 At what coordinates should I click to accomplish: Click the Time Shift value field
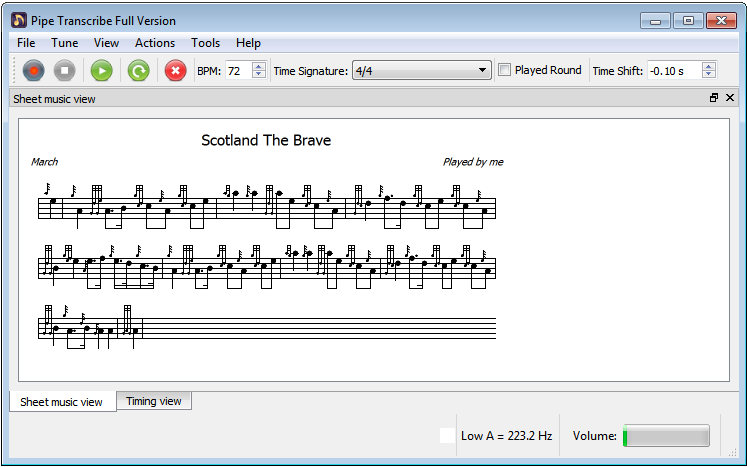[x=673, y=70]
